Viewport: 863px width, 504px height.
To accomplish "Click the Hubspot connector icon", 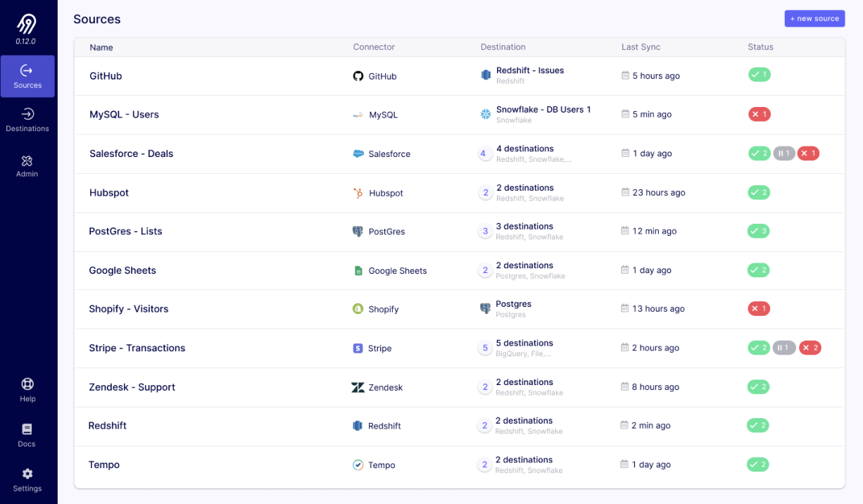I will [x=358, y=192].
